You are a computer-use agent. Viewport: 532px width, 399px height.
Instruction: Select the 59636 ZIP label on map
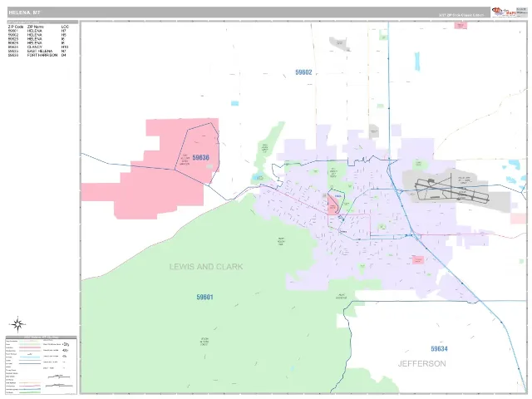click(201, 157)
